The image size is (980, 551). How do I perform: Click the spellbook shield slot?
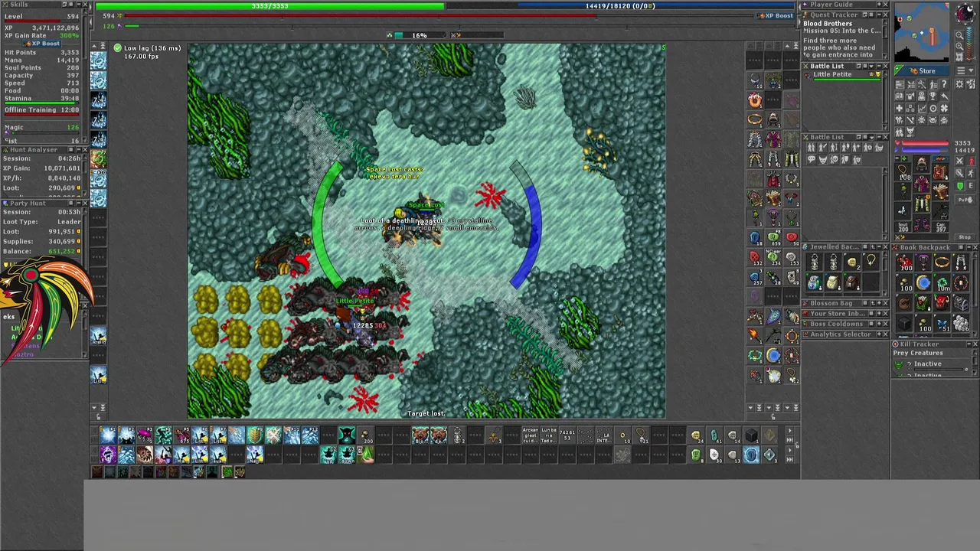coord(940,191)
